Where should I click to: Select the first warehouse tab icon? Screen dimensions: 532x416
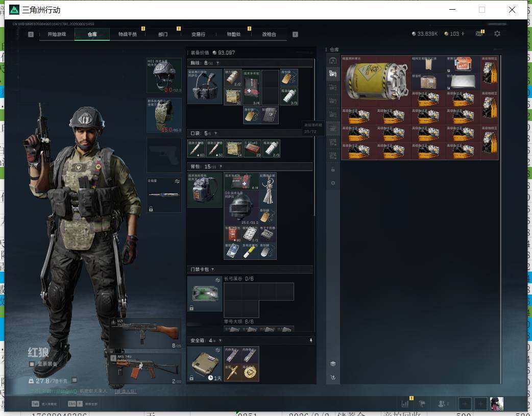pyautogui.click(x=333, y=61)
